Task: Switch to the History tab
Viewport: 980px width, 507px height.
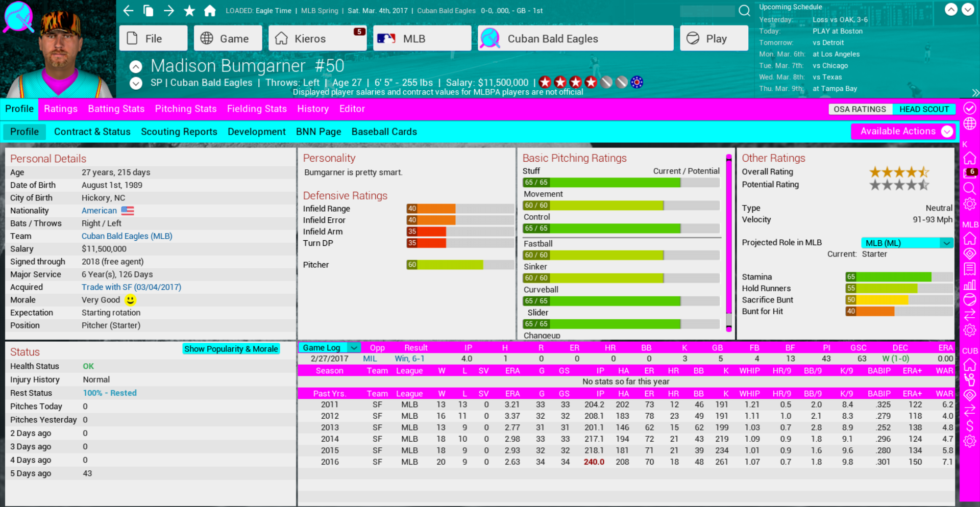Action: (x=313, y=109)
